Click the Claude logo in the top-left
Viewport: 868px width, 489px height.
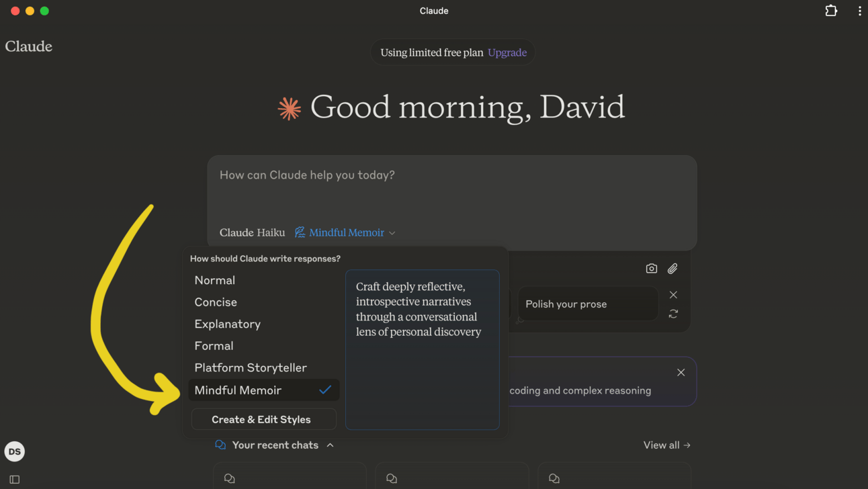point(29,46)
